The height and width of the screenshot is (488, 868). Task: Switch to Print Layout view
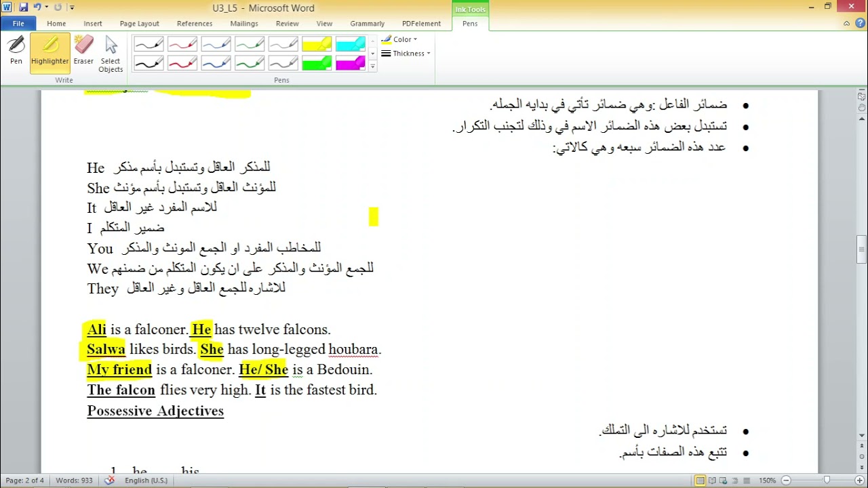pos(701,481)
